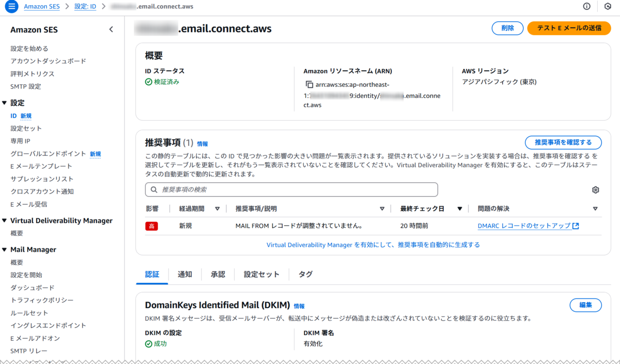Open グローバルエンドポイント in sidebar
The height and width of the screenshot is (364, 620).
48,153
